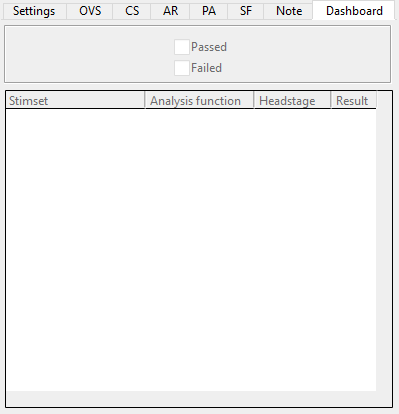The image size is (399, 414).
Task: Click the Result column header
Action: click(354, 101)
